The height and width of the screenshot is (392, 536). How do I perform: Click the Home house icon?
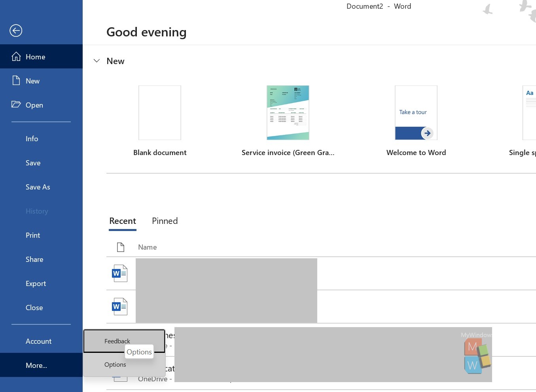(x=16, y=57)
